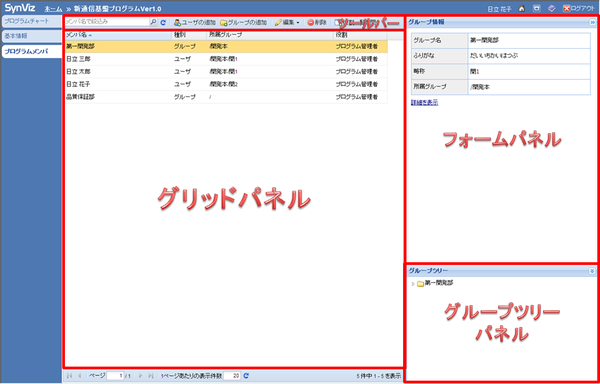
Task: Click the SynViz logo
Action: click(x=20, y=8)
